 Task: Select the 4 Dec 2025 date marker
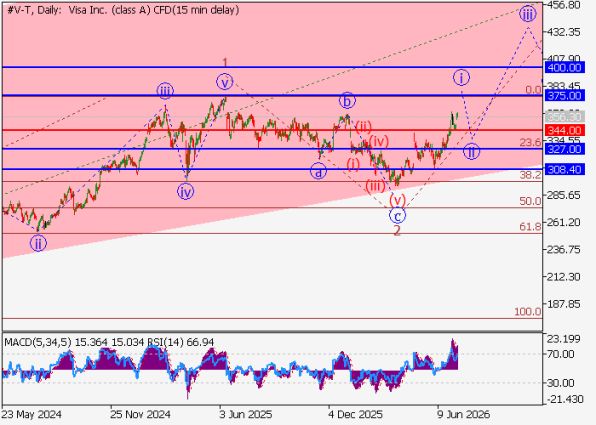[x=350, y=414]
